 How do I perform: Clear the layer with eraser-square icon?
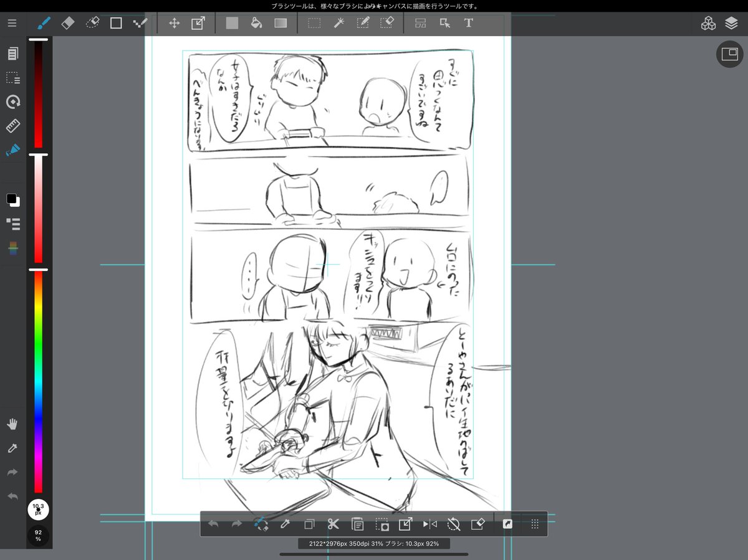click(477, 524)
